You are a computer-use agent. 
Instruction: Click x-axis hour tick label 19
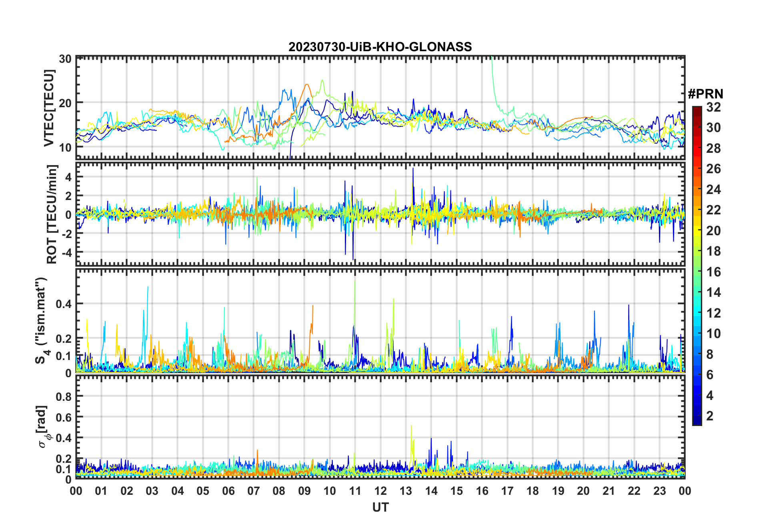[558, 491]
